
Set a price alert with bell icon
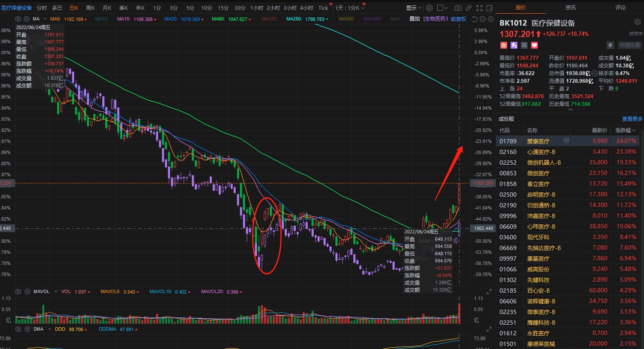(x=610, y=45)
